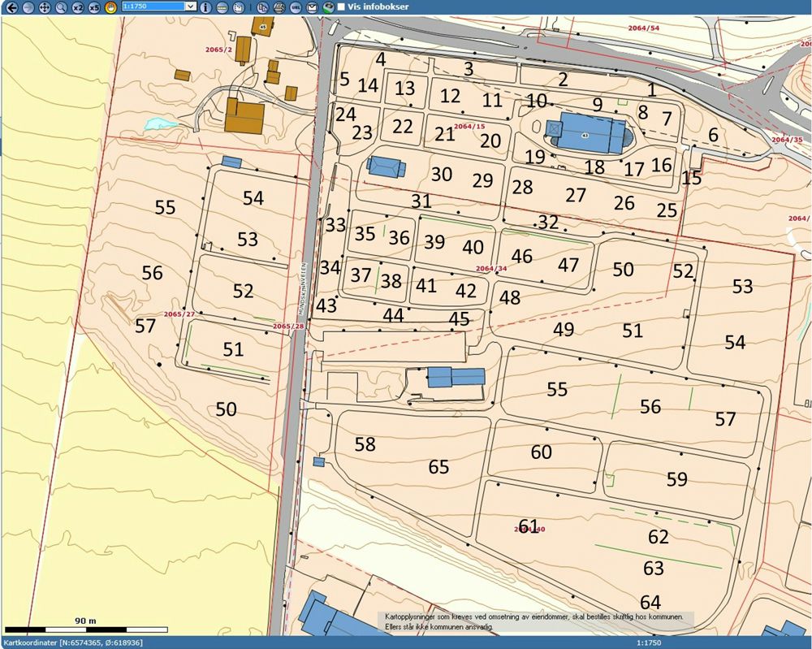This screenshot has width=812, height=649.
Task: Click the print map icon
Action: pos(279,7)
